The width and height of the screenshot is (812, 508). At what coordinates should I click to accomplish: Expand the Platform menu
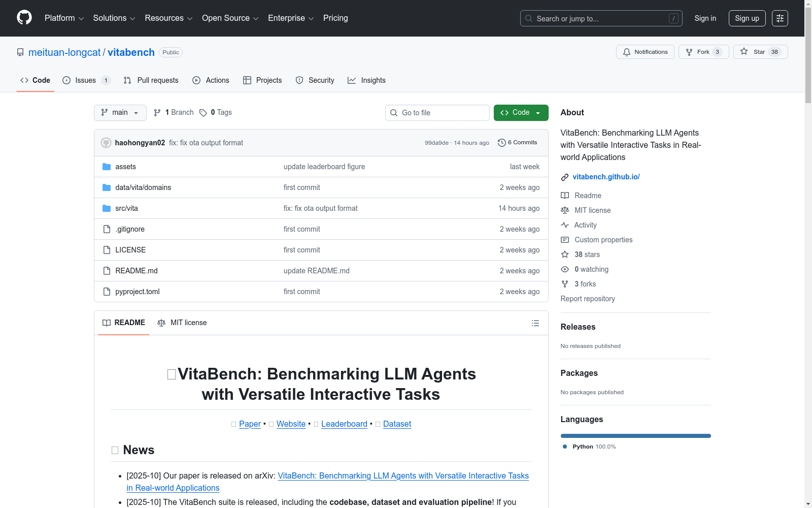click(64, 18)
